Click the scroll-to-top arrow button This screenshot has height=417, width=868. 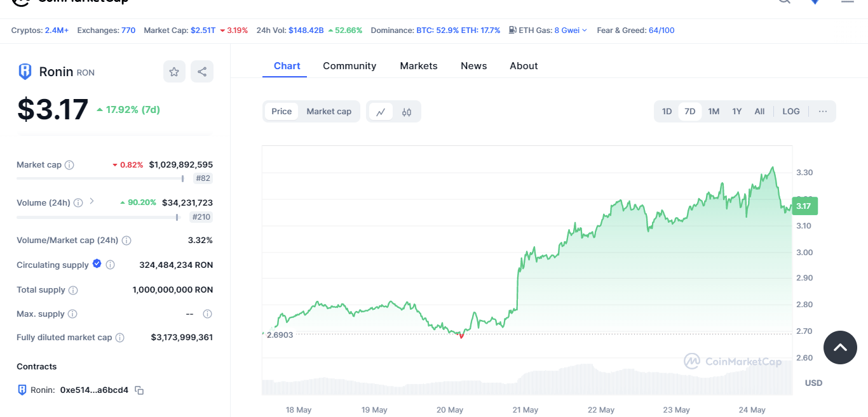[x=840, y=347]
